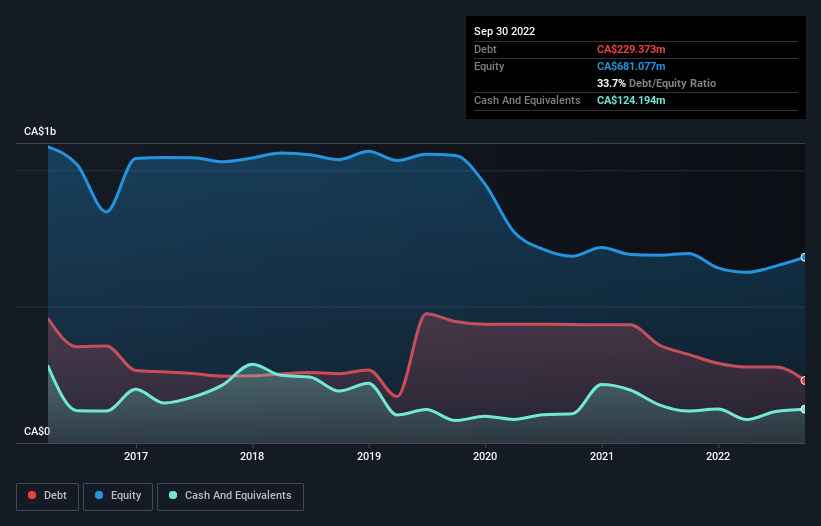Click the 33.7% Debt/Equity Ratio text
The width and height of the screenshot is (821, 526).
point(656,83)
